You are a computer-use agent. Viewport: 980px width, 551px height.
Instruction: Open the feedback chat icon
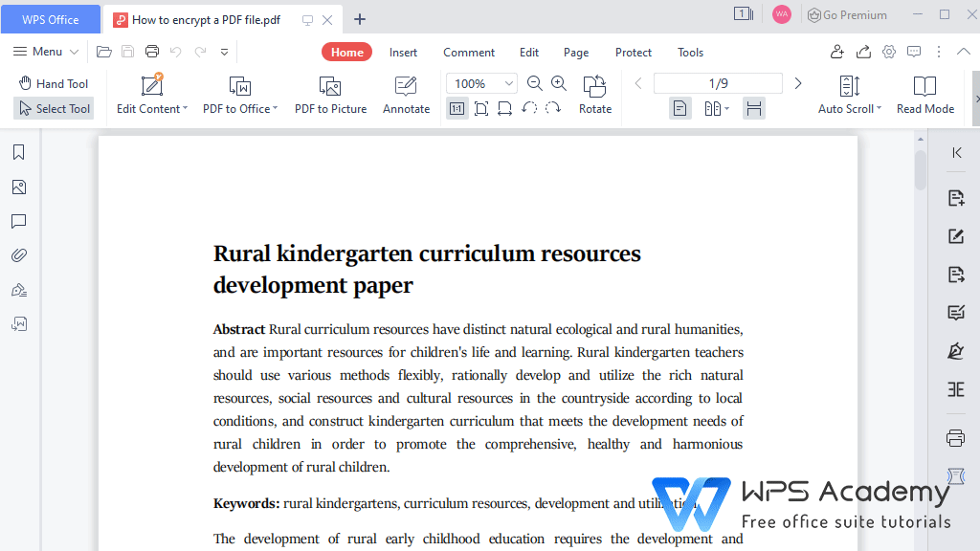914,52
